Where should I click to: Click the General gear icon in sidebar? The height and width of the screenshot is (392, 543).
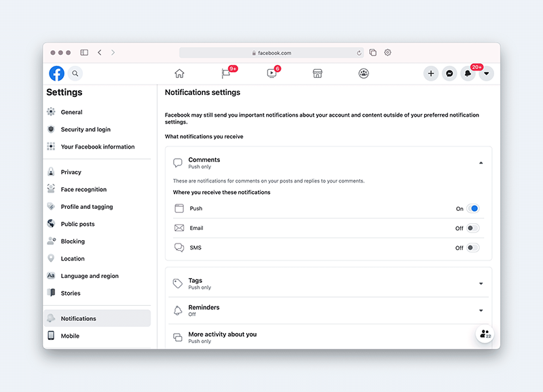51,111
